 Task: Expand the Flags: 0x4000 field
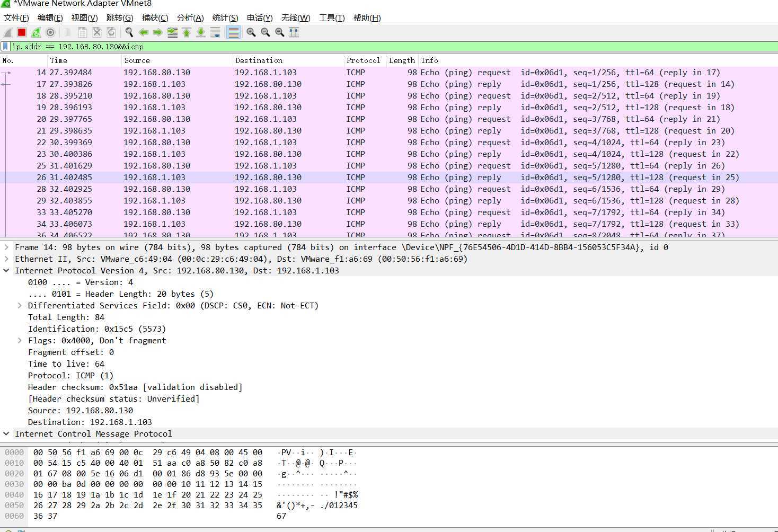pos(20,340)
